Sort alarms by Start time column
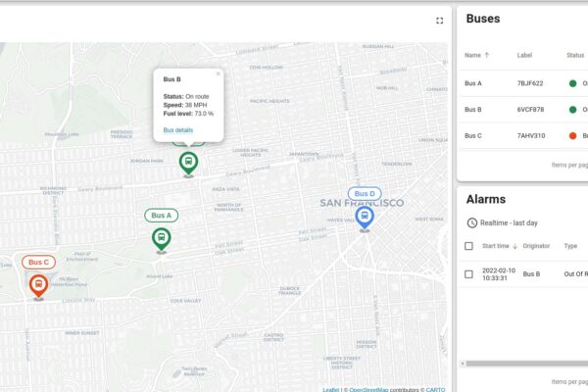This screenshot has height=392, width=588. 495,246
